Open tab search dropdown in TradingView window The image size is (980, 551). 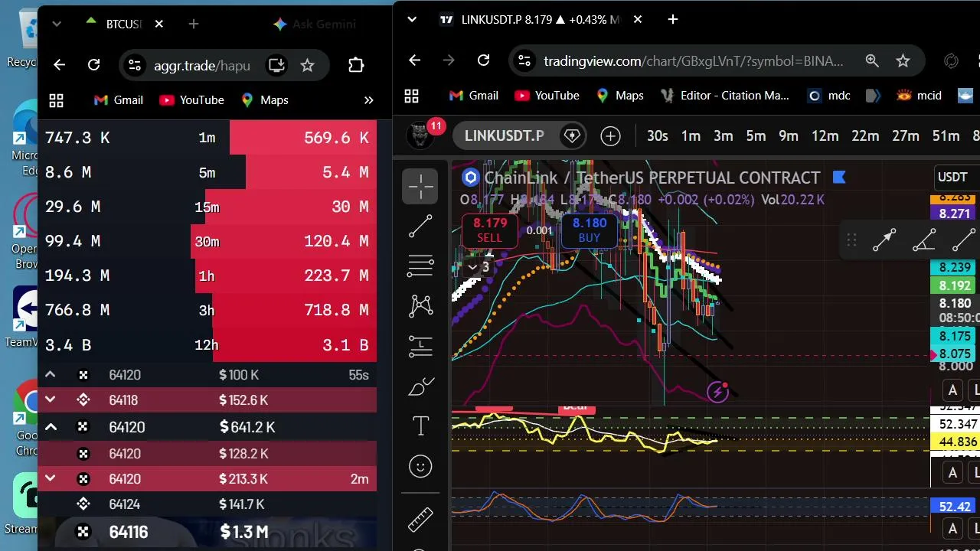[x=412, y=19]
